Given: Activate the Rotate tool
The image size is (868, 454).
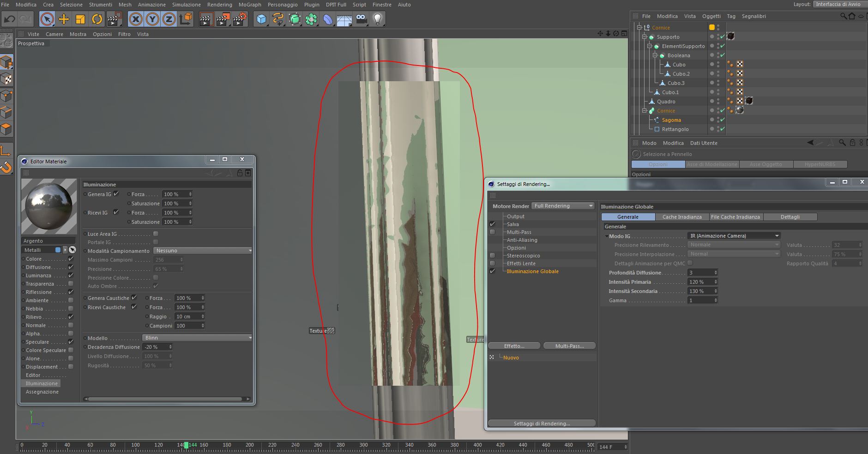Looking at the screenshot, I should (97, 19).
